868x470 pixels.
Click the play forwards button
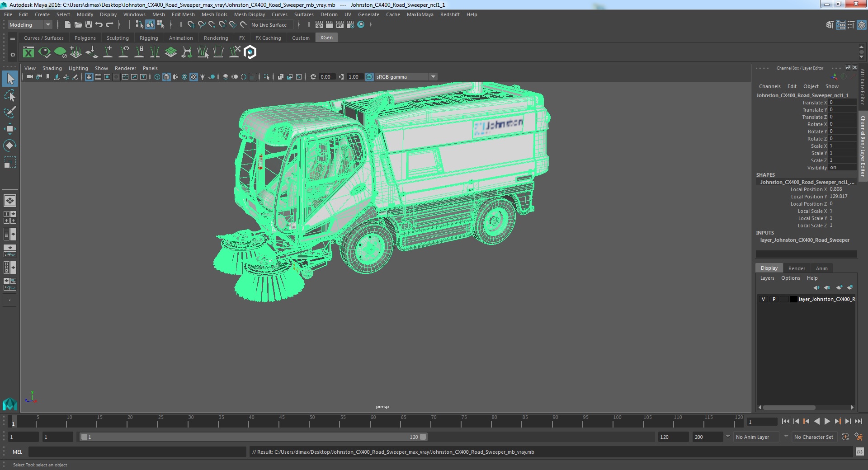827,421
